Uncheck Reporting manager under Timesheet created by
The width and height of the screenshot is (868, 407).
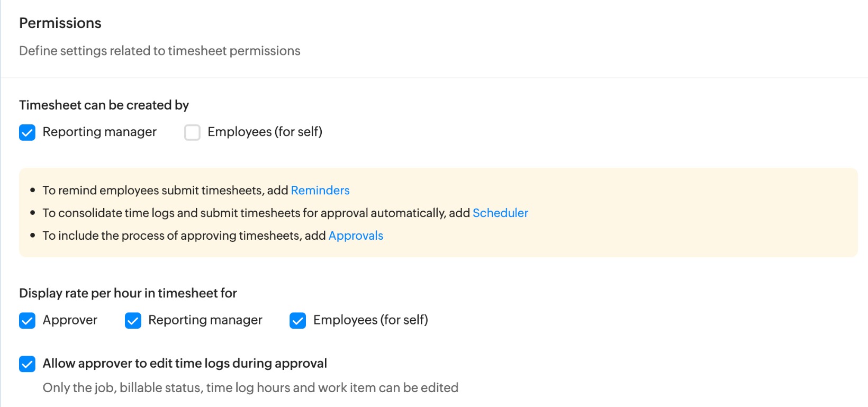click(27, 132)
